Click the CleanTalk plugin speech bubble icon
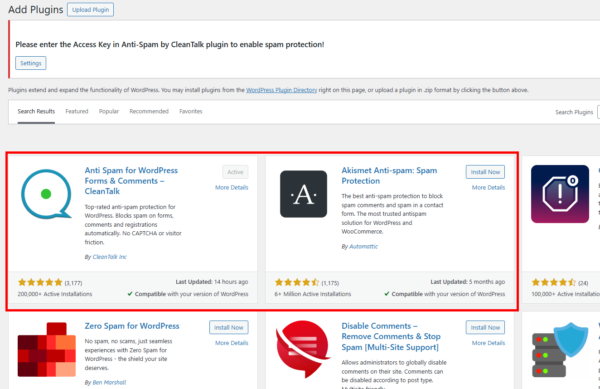The height and width of the screenshot is (389, 600). [46, 194]
